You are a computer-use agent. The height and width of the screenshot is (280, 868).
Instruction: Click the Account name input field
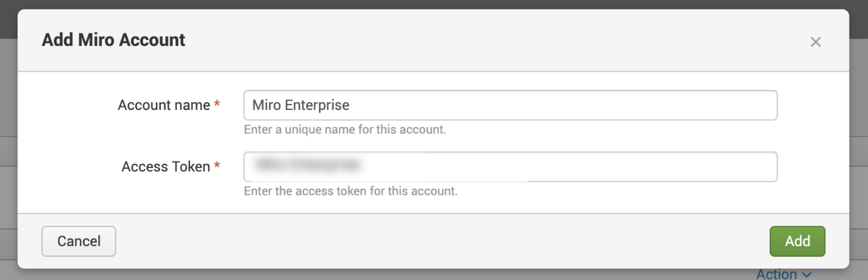pos(510,105)
